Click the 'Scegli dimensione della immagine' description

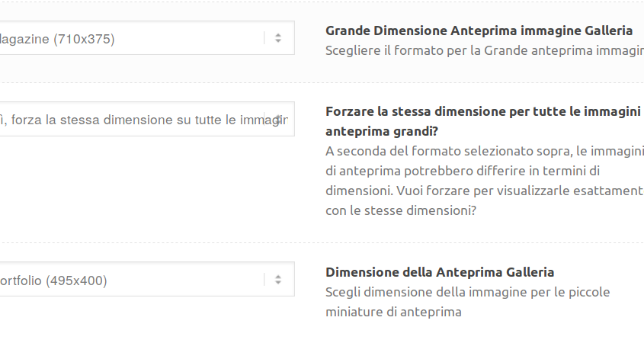(468, 292)
